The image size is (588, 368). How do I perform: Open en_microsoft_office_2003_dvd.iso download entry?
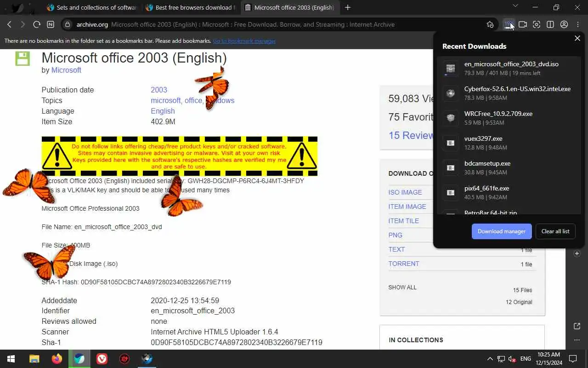tap(509, 68)
